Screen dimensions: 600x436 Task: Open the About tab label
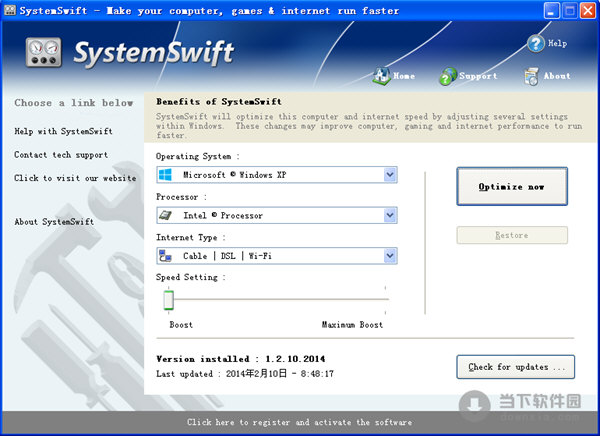[x=557, y=76]
